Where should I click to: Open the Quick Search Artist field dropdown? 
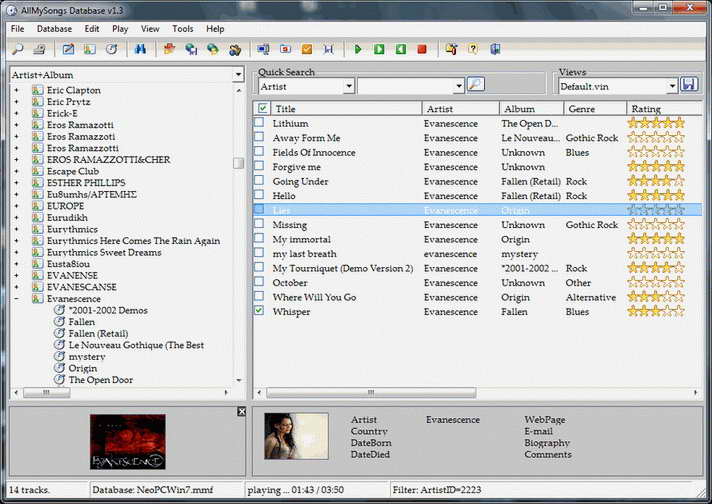[349, 86]
